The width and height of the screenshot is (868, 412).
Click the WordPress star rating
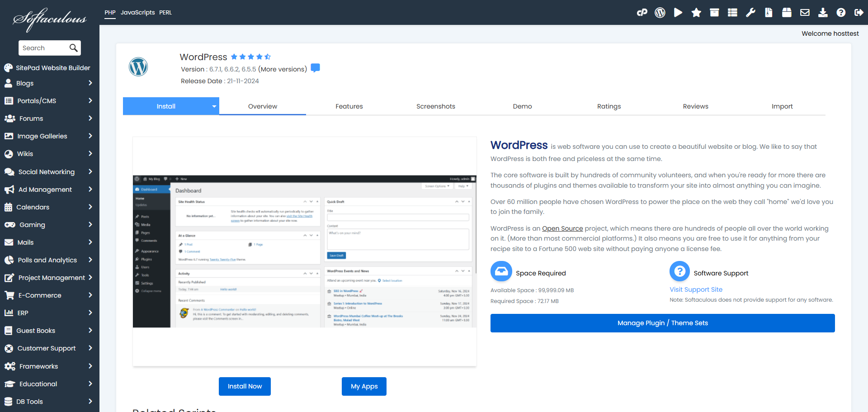(x=251, y=57)
